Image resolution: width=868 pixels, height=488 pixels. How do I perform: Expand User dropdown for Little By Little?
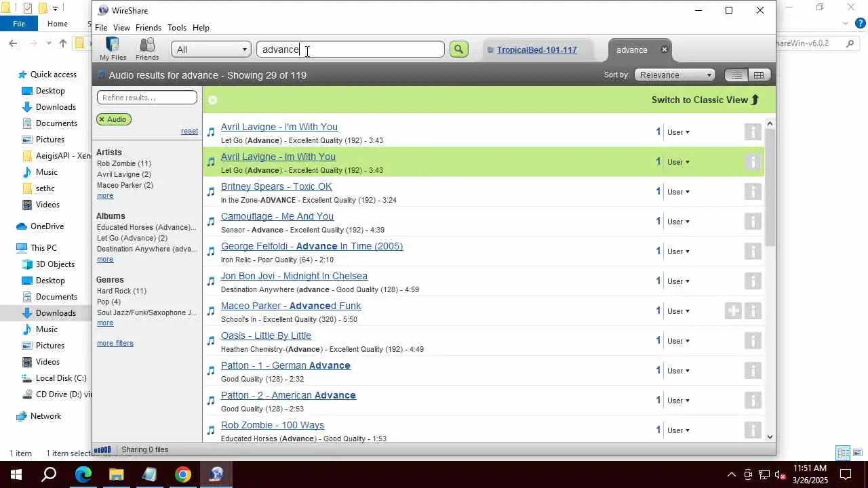tap(678, 341)
